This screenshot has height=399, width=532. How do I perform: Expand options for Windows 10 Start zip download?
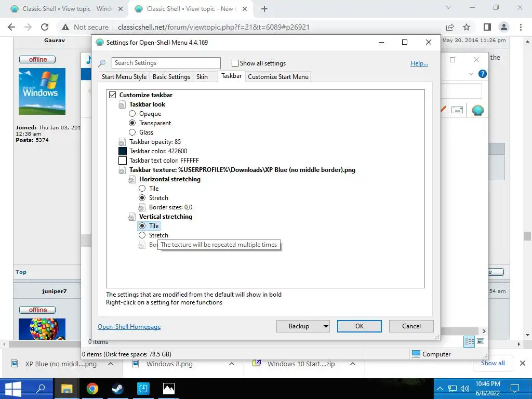click(353, 364)
